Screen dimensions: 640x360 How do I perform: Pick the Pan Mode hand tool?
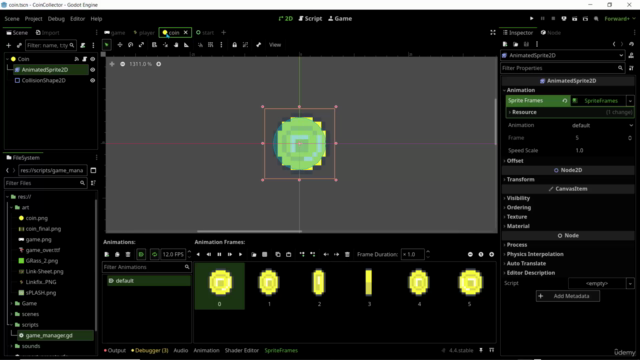[x=176, y=45]
